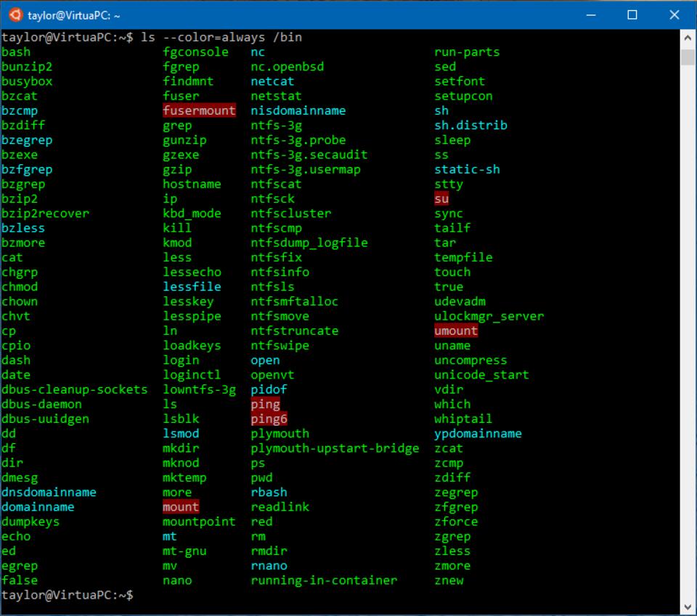Screen dimensions: 697x616
Task: Click the Ubuntu logo icon in title bar
Action: [x=15, y=15]
